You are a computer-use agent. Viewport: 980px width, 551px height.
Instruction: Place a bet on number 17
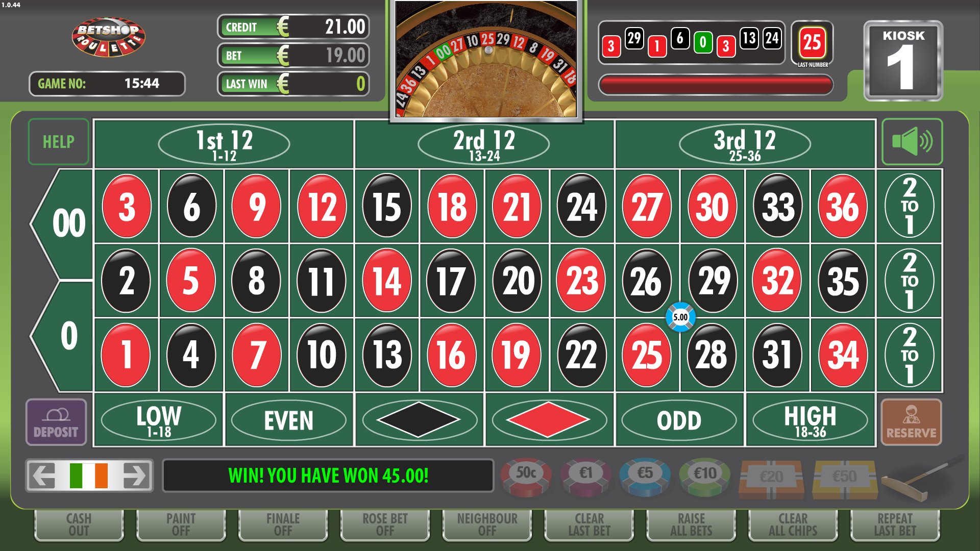[x=451, y=281]
